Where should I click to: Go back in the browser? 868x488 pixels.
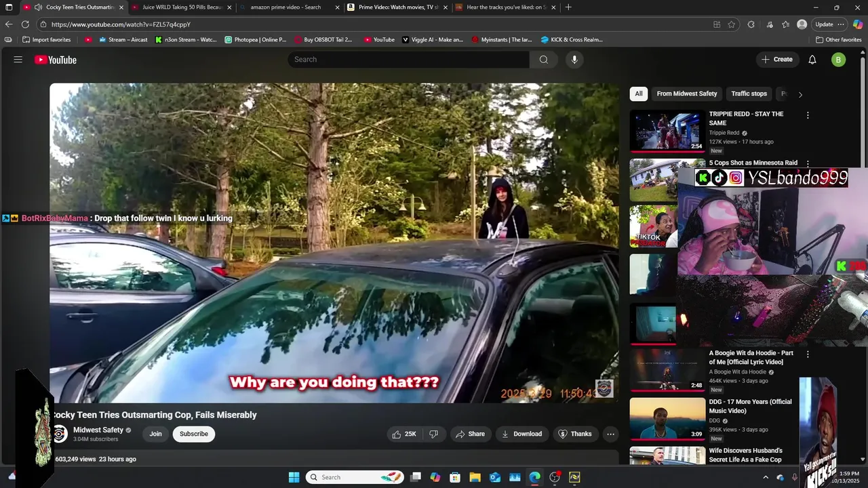pos(9,24)
